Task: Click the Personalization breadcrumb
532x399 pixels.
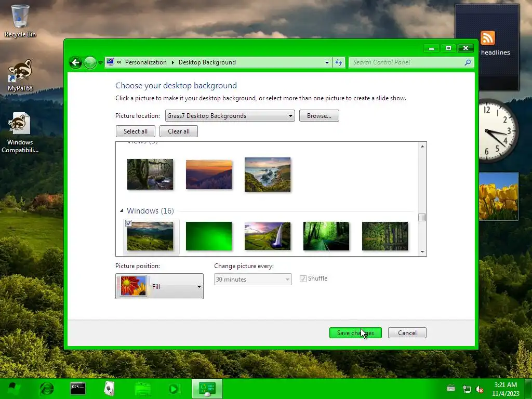Action: [145, 62]
